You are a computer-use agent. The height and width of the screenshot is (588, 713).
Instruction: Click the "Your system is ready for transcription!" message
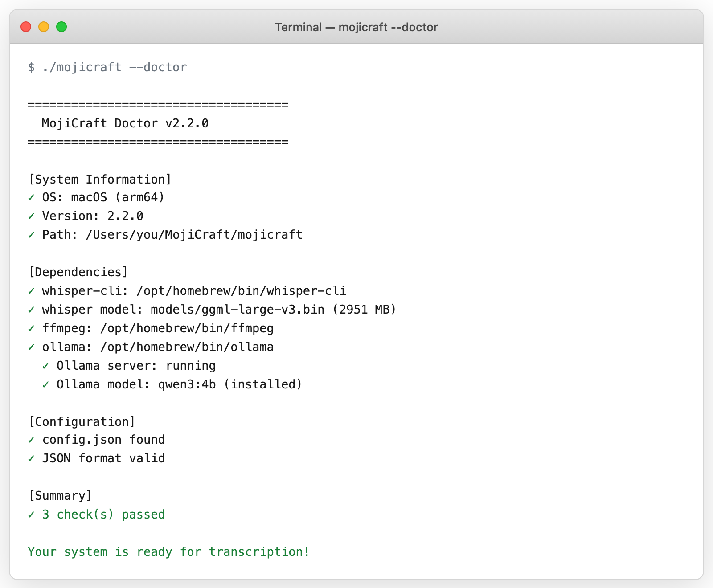point(168,552)
